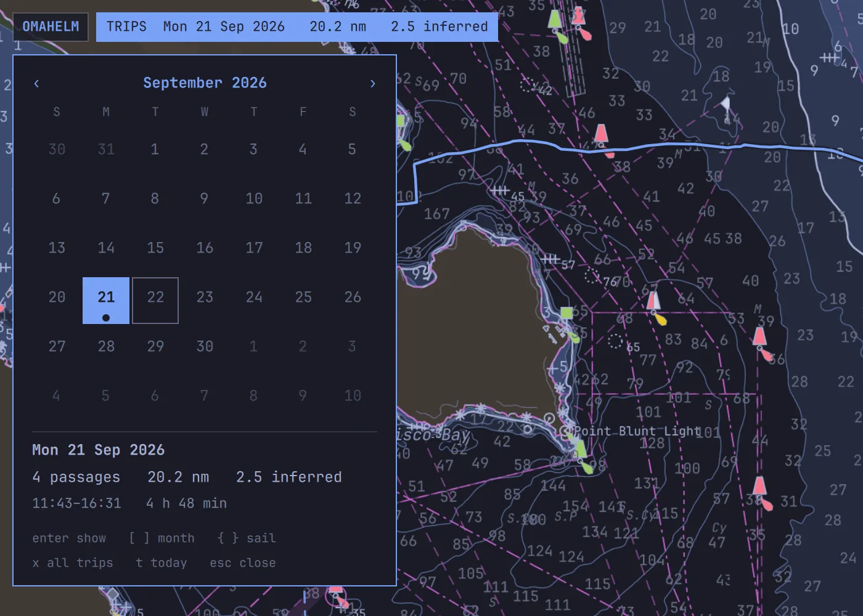Click the 'x all trips' shortcut hint
The image size is (863, 616).
[73, 563]
